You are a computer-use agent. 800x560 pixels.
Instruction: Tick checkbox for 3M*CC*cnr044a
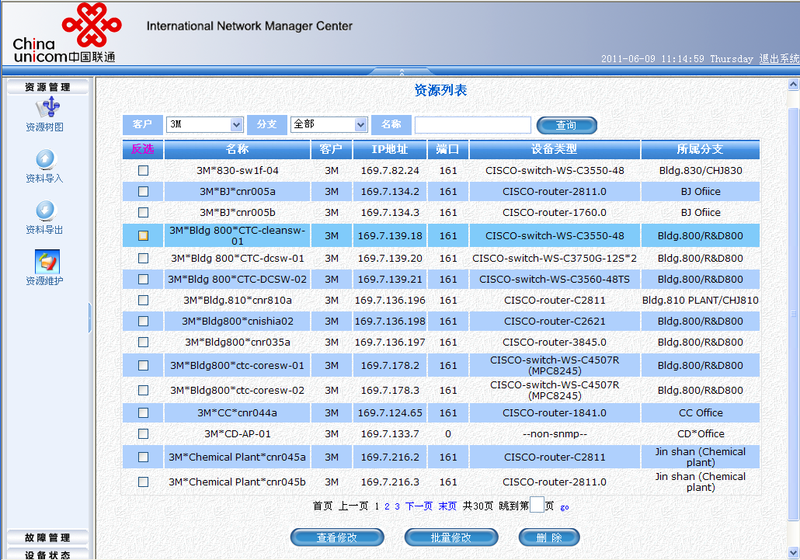143,413
